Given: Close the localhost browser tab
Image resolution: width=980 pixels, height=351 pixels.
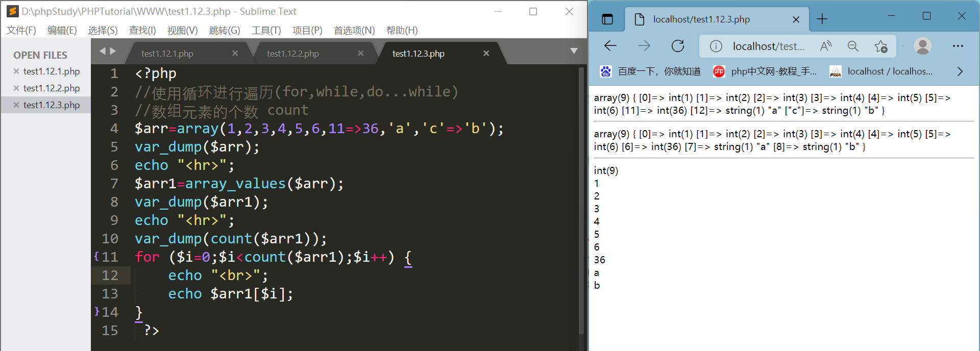Looking at the screenshot, I should [x=796, y=19].
